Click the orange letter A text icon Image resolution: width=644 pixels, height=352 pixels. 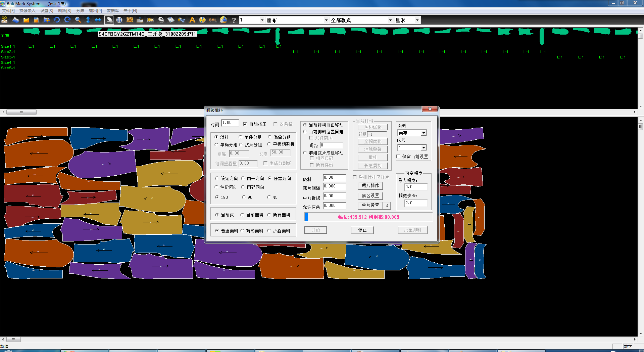192,20
